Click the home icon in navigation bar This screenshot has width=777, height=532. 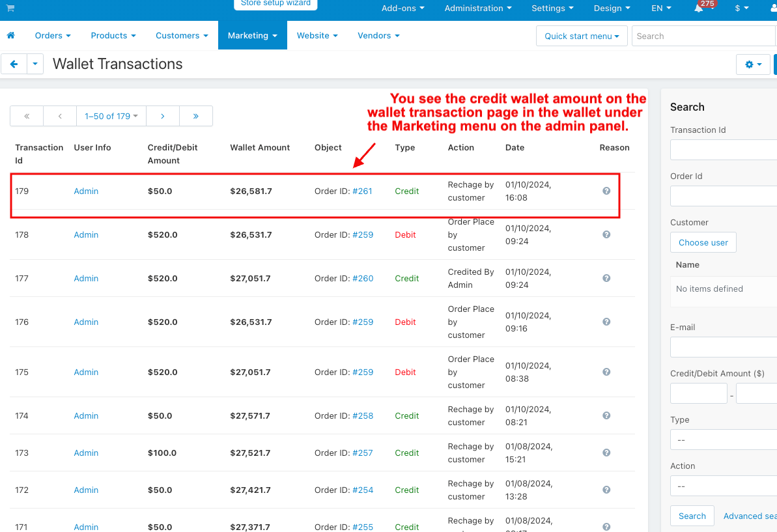(10, 35)
